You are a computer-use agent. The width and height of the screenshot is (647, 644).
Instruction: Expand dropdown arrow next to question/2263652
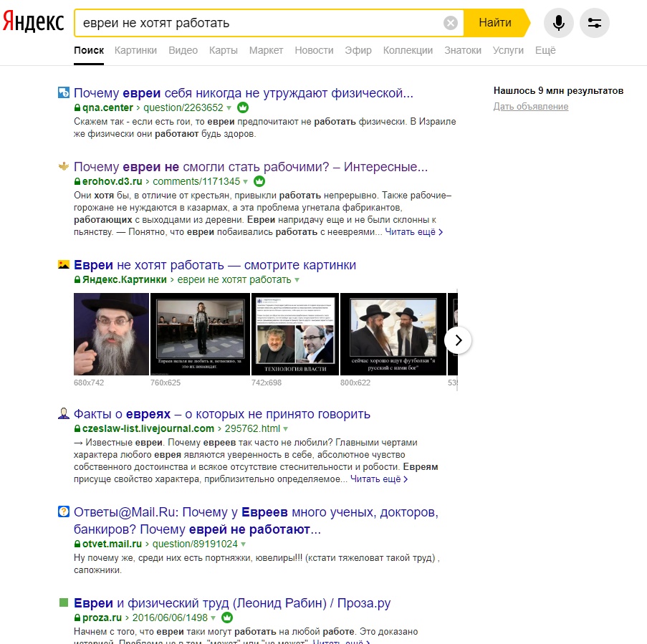(x=229, y=108)
